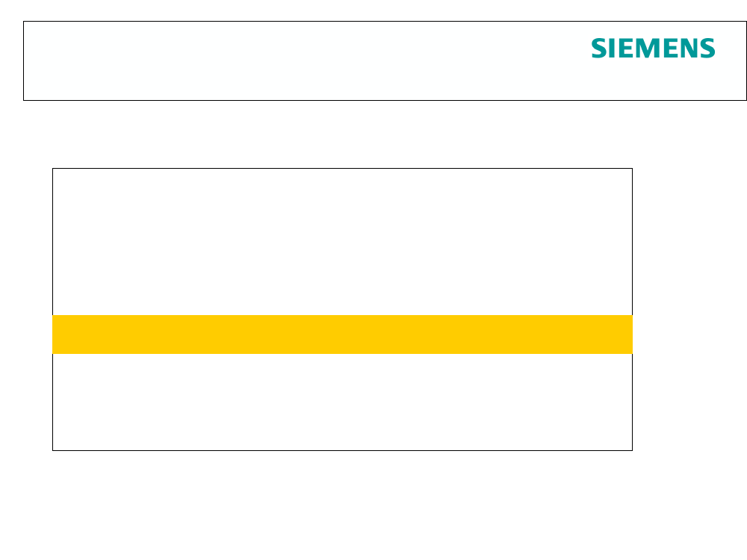Click the teal SIEMENS logo
Image resolution: width=747 pixels, height=560 pixels.
point(653,49)
